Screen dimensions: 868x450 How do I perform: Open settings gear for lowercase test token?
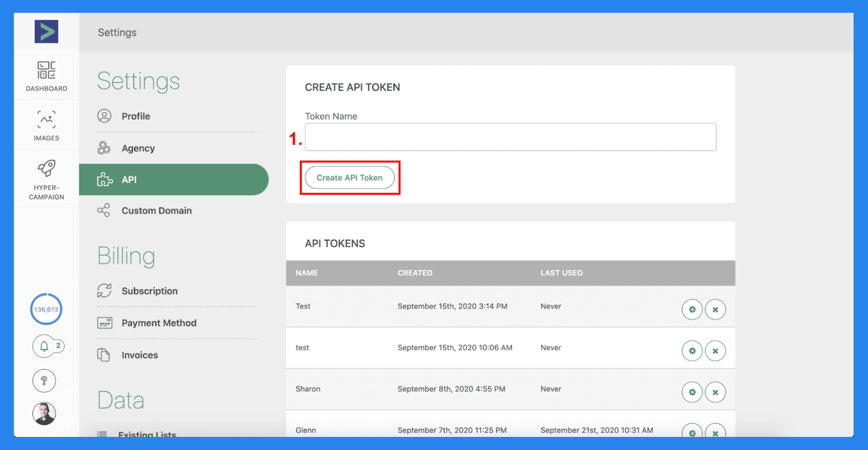[692, 351]
